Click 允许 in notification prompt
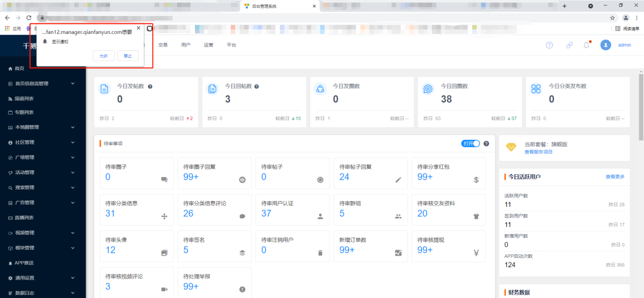The height and width of the screenshot is (298, 644). click(x=104, y=56)
